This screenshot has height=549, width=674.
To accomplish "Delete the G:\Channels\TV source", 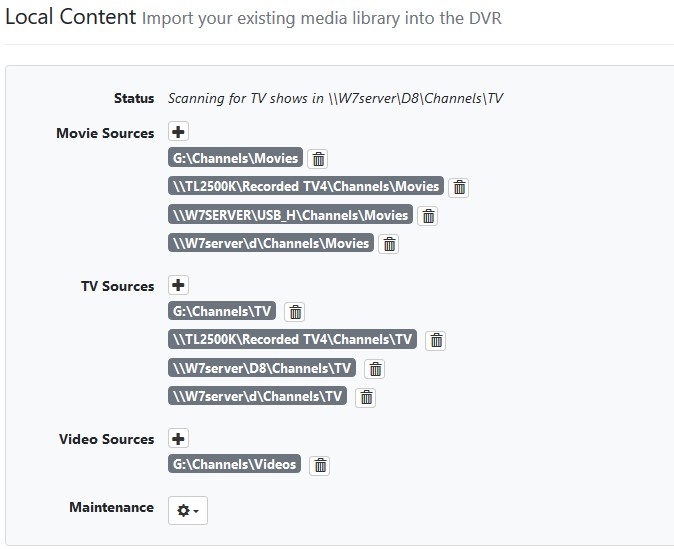I will (x=296, y=312).
